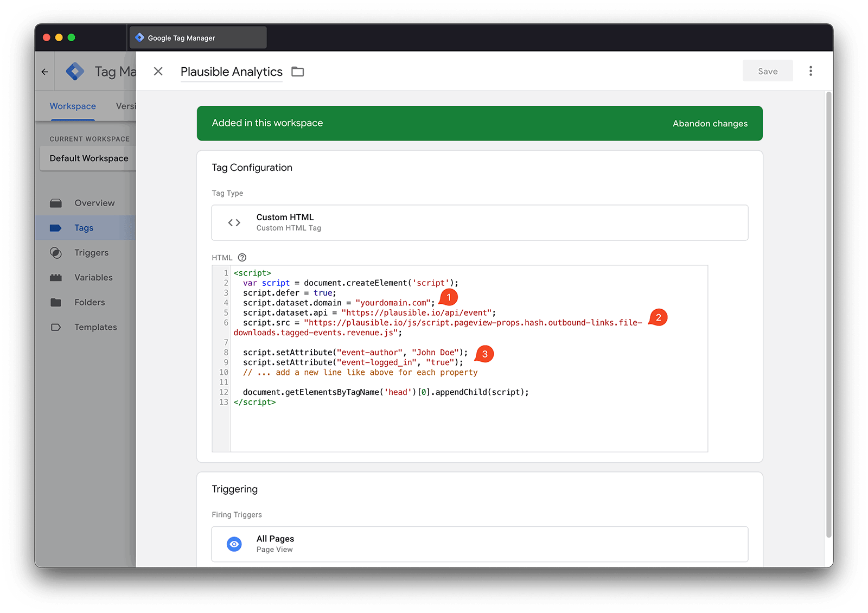Open Variables in the left sidebar
Screen dimensions: 868x613
93,278
